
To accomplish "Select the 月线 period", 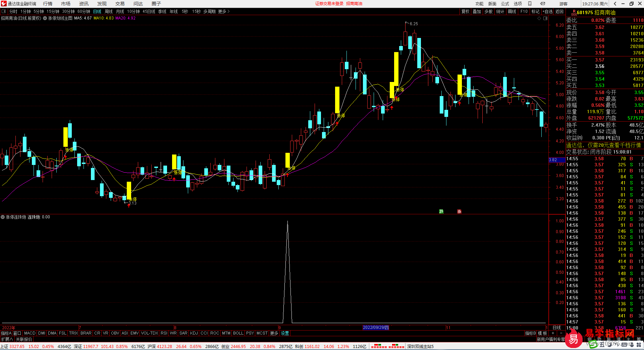I will 120,11.
